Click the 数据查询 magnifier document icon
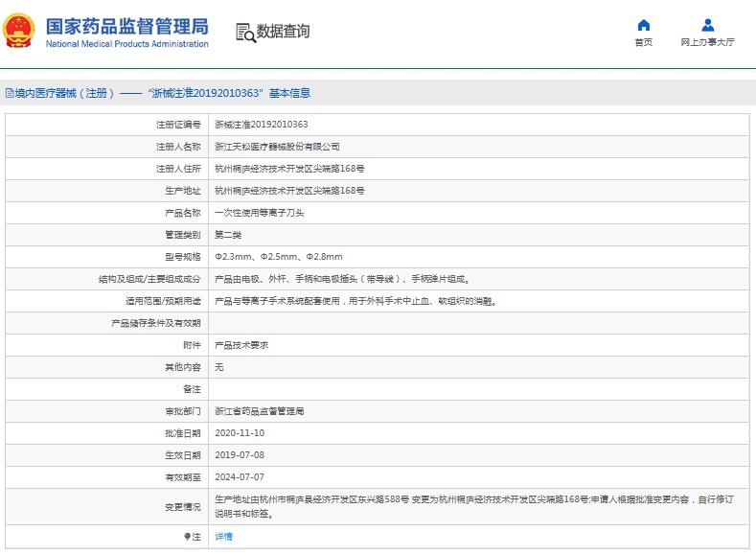 [x=245, y=33]
